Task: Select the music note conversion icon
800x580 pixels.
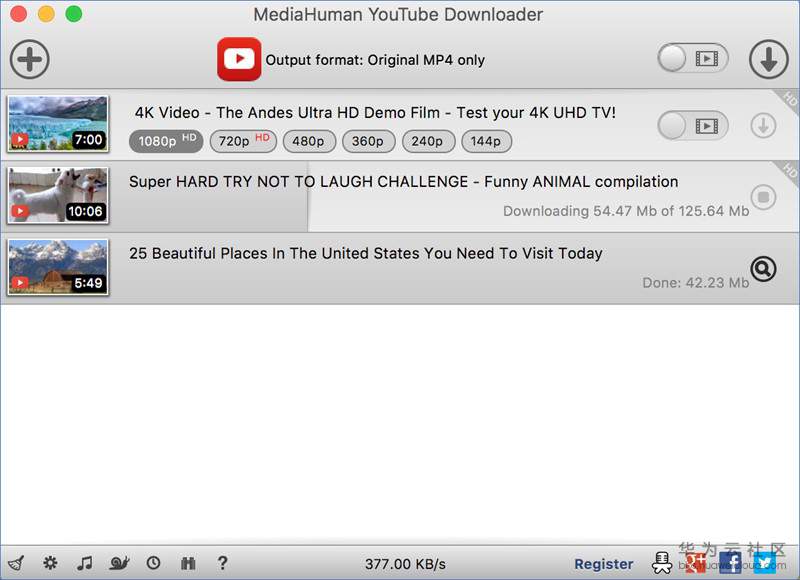Action: coord(85,563)
